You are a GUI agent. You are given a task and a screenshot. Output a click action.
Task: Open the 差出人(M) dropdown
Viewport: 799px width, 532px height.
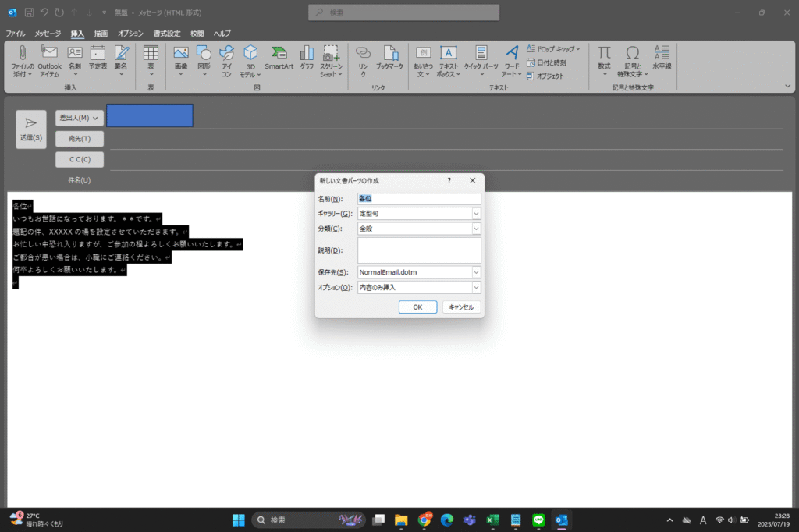[79, 118]
